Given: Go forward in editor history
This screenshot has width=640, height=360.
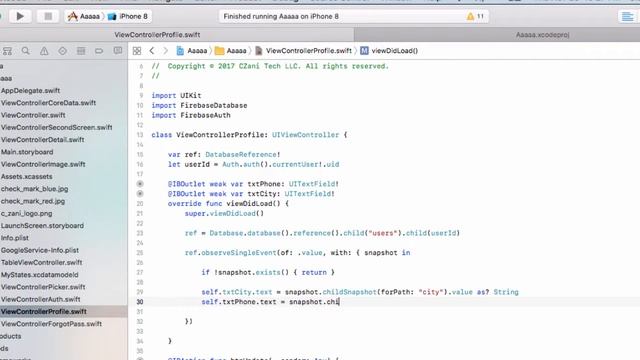Looking at the screenshot, I should [165, 51].
